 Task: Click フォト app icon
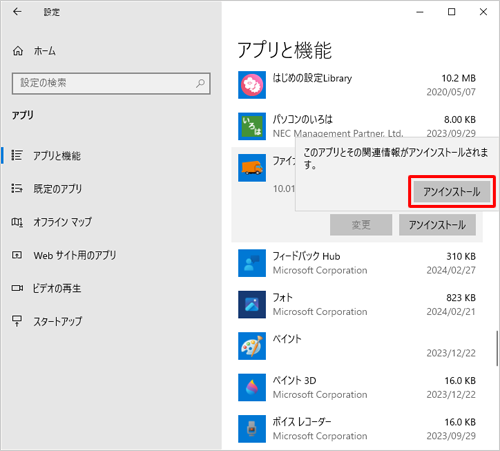252,304
